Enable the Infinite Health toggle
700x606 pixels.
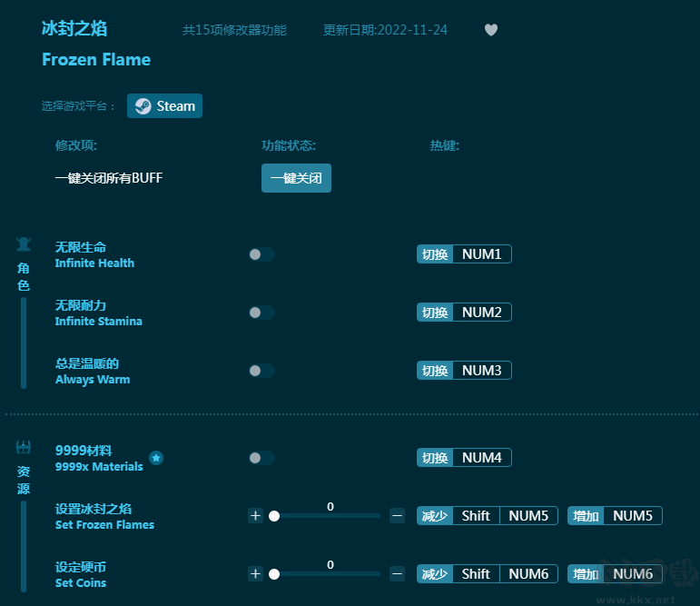261,254
